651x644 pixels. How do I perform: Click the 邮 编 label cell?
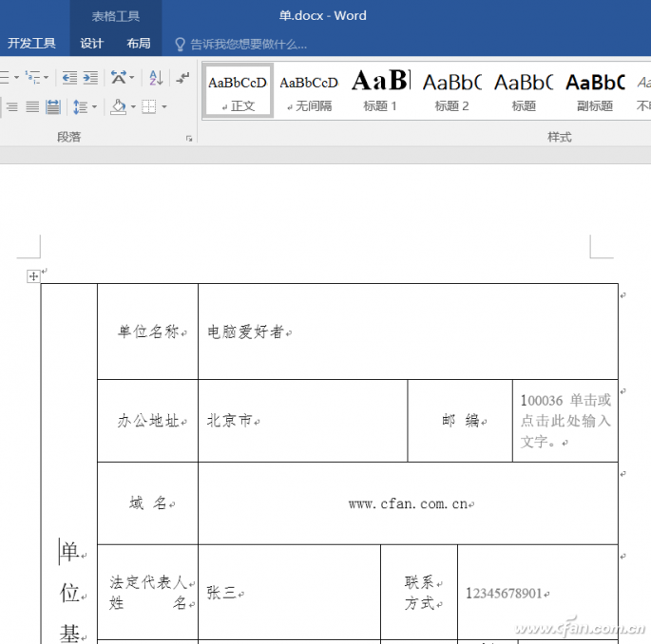(x=460, y=421)
